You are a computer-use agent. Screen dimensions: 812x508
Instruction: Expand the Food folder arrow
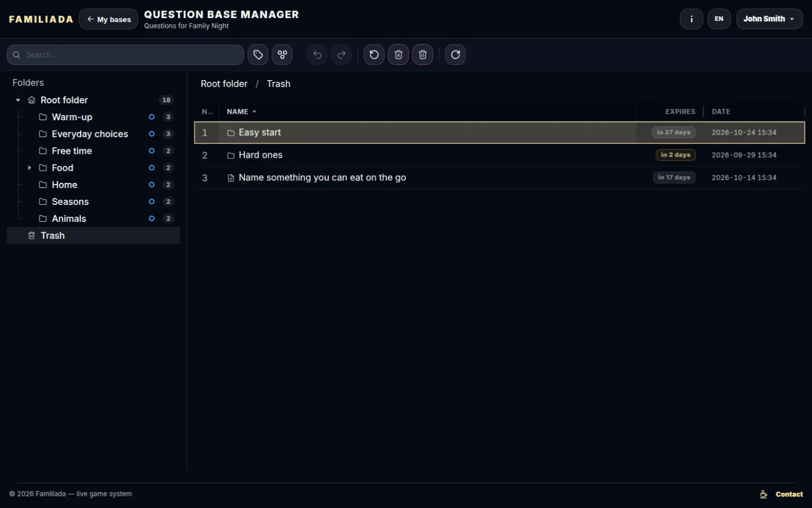[x=30, y=168]
